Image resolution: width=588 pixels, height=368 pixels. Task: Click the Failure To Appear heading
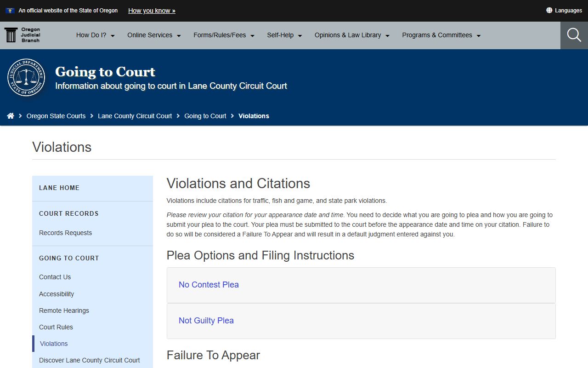tap(213, 355)
